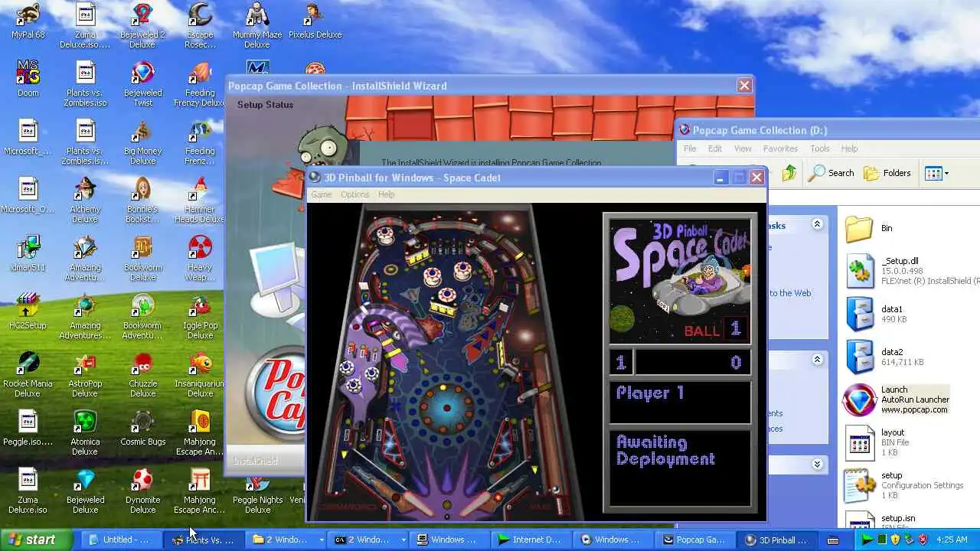Switch to Plants Vs. taskbar button

(202, 540)
